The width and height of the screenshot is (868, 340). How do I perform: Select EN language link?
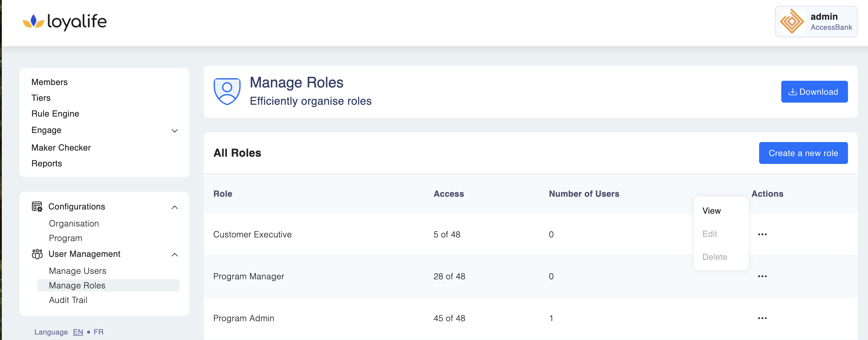point(78,332)
